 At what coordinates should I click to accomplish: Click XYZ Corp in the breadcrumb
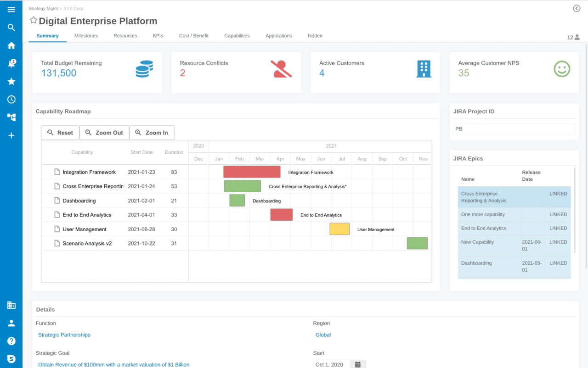[x=73, y=9]
